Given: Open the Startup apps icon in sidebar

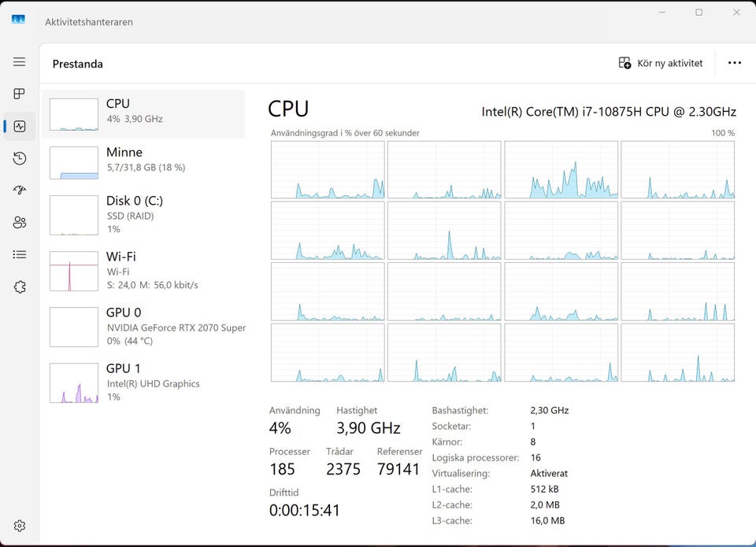Looking at the screenshot, I should click(x=19, y=190).
